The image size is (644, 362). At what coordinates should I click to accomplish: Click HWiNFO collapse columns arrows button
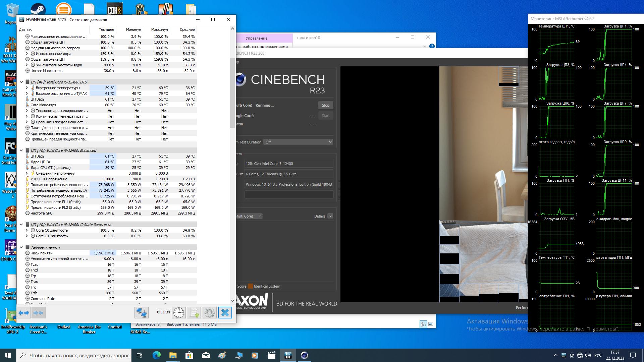(x=38, y=313)
